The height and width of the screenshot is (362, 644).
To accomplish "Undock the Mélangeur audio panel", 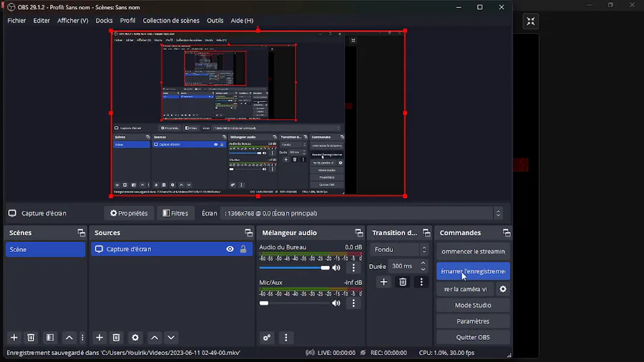I will pyautogui.click(x=359, y=233).
